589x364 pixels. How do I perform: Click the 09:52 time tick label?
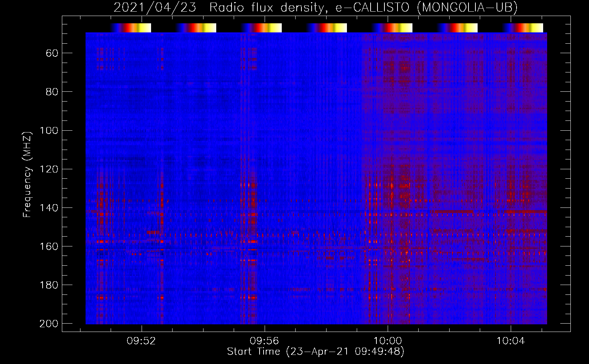click(x=141, y=341)
